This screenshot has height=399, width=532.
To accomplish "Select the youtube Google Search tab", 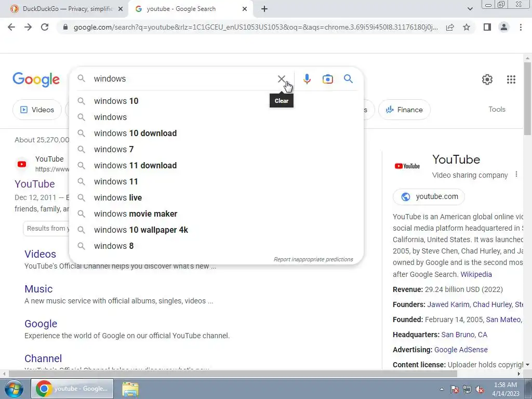I will [x=190, y=9].
